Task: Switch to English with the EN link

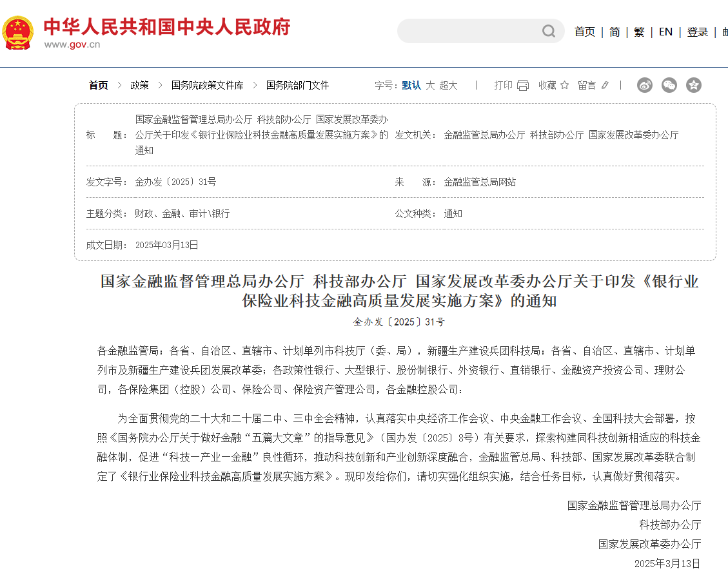Action: pos(665,32)
